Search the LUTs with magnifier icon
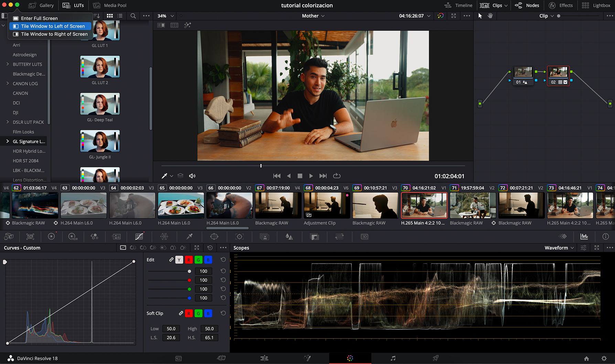This screenshot has width=615, height=364. (x=133, y=16)
